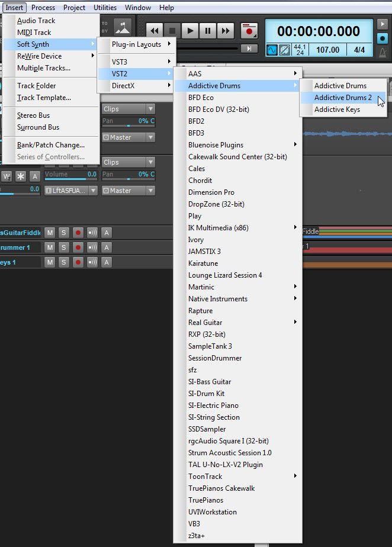Click the 00:00:00.000 time display
This screenshot has width=392, height=547.
click(319, 31)
